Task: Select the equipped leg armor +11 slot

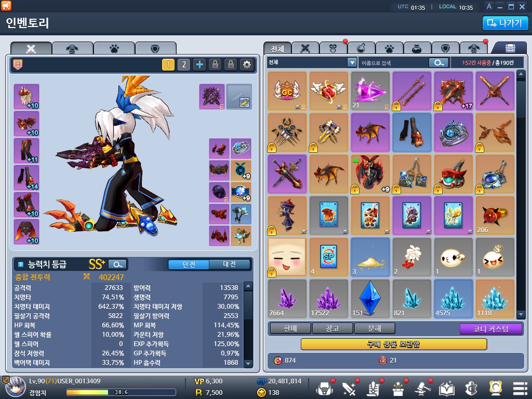Action: click(x=26, y=151)
